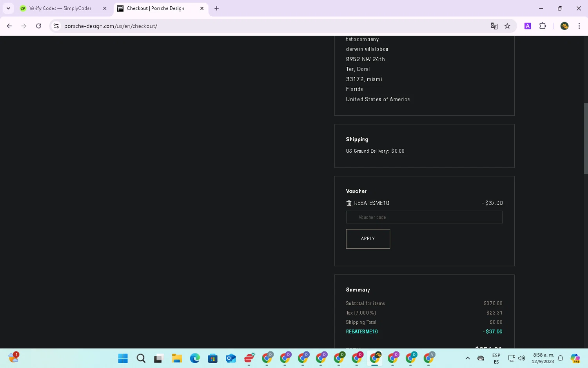Image resolution: width=588 pixels, height=368 pixels.
Task: Open the Extensions puzzle menu
Action: click(543, 26)
